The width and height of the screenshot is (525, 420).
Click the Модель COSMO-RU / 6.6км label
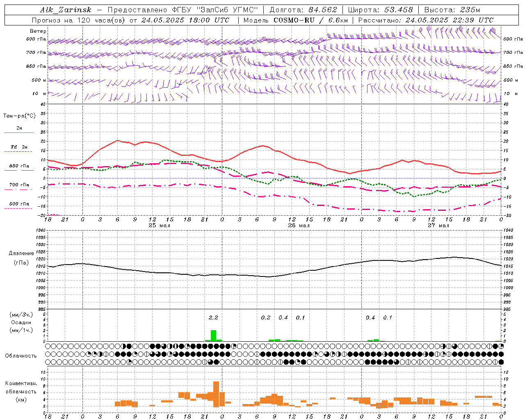pos(295,20)
